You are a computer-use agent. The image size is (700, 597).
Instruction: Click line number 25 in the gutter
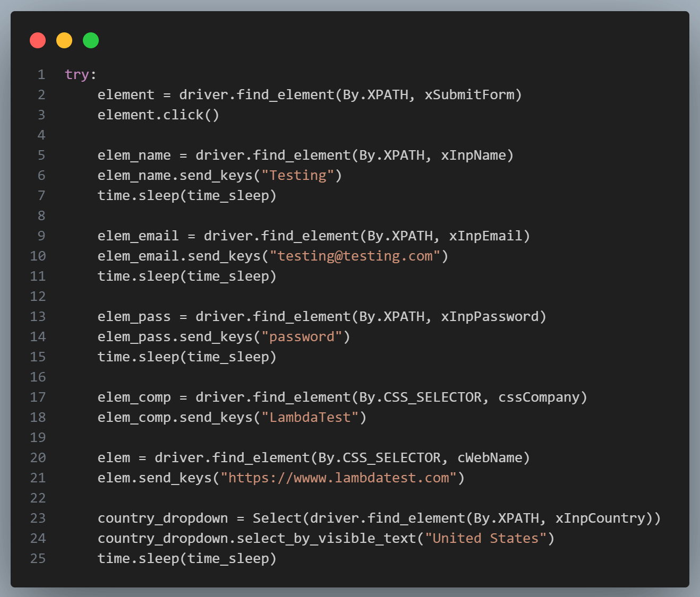pyautogui.click(x=38, y=558)
